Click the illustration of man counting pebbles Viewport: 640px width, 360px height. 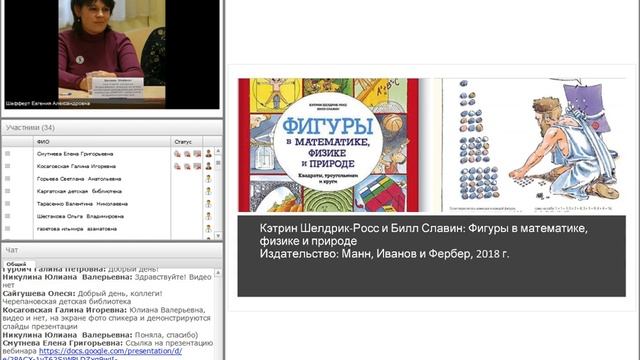click(533, 145)
